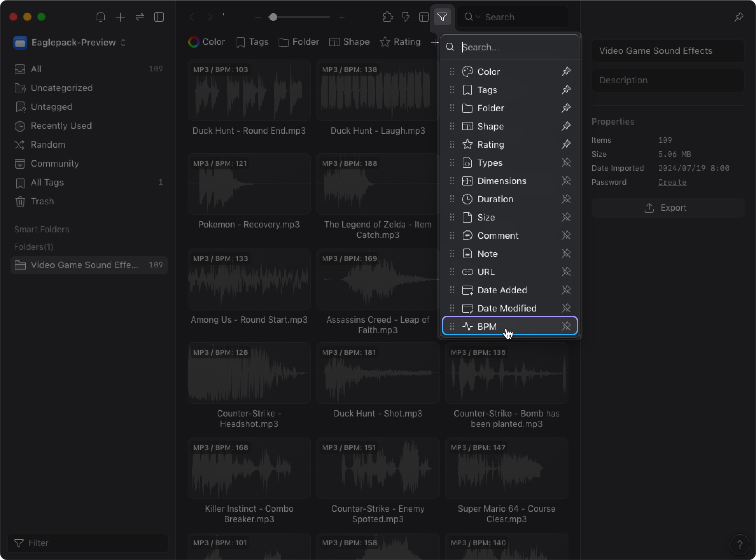Click the Shape filter pin icon

coord(566,126)
